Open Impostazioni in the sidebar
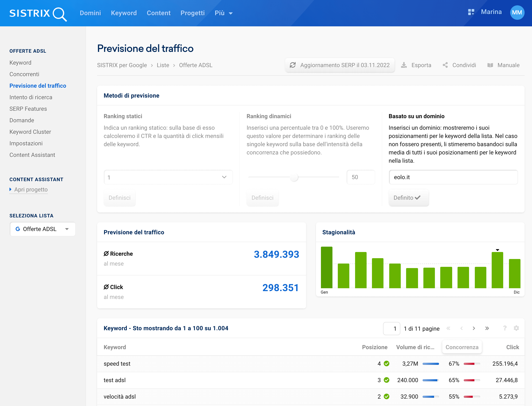Viewport: 532px width, 406px height. [x=26, y=143]
